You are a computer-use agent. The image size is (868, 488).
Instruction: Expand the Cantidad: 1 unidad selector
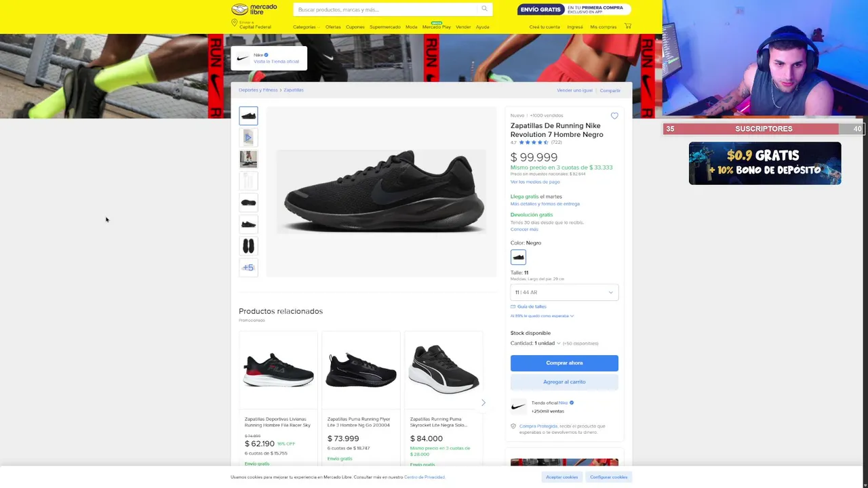click(x=536, y=343)
